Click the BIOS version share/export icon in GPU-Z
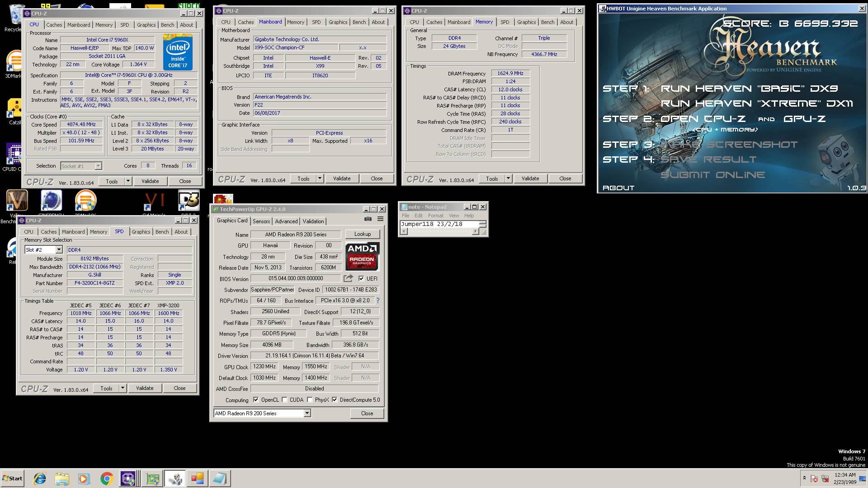 click(x=348, y=278)
